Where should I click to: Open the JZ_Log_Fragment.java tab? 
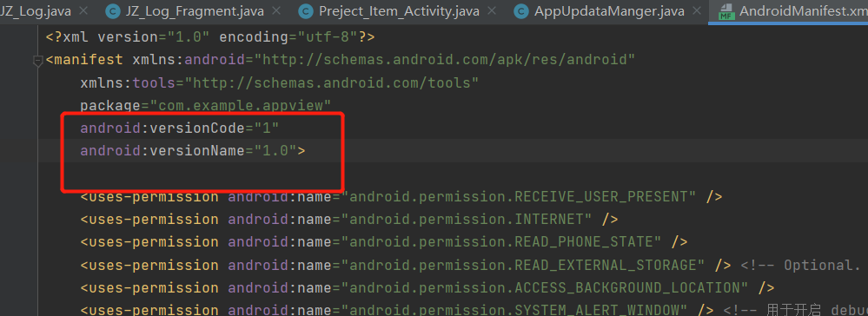click(195, 11)
